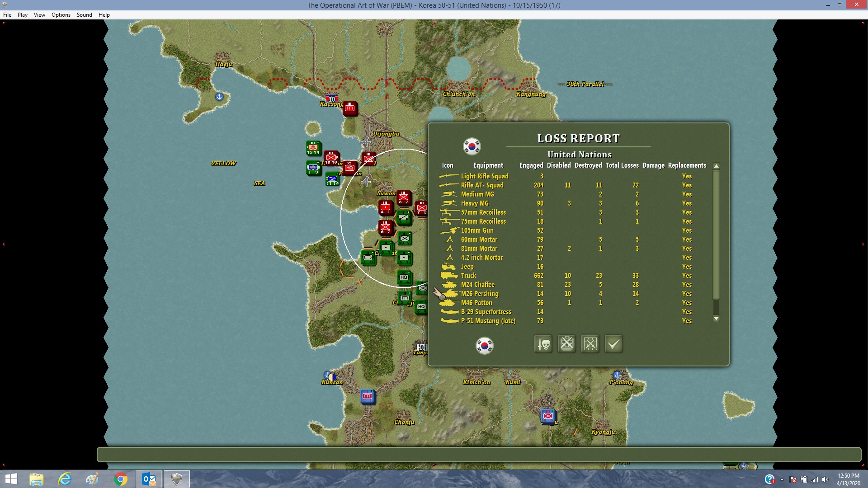Open the volume control in system tray
This screenshot has width=868, height=488.
click(x=825, y=479)
